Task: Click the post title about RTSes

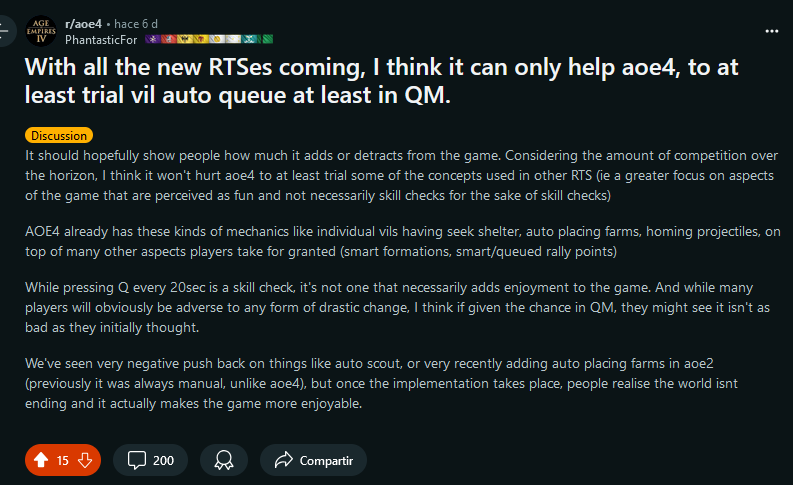Action: [382, 81]
